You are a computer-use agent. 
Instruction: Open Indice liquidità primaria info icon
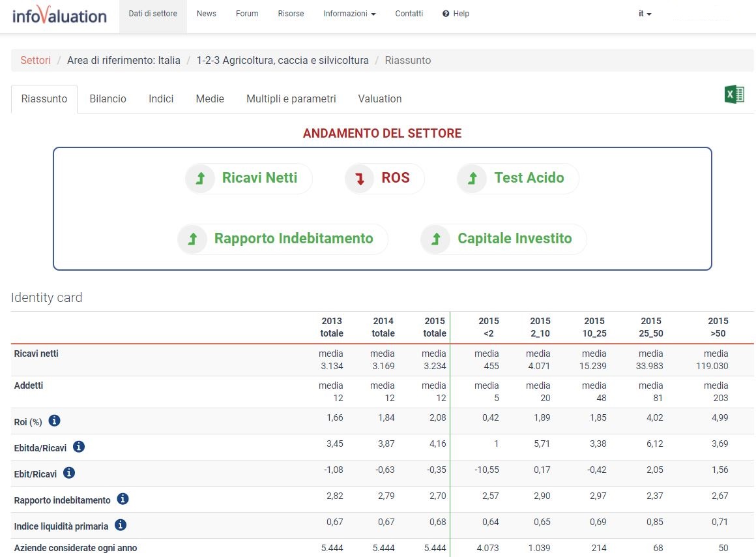121,525
